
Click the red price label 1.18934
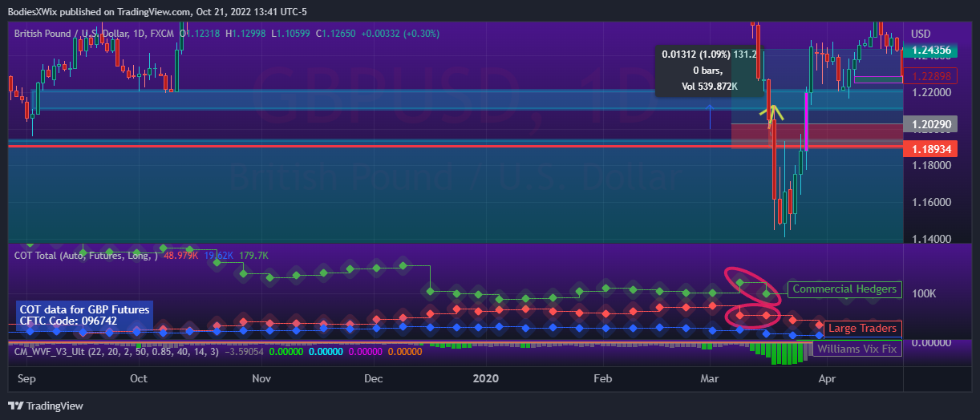[x=931, y=149]
